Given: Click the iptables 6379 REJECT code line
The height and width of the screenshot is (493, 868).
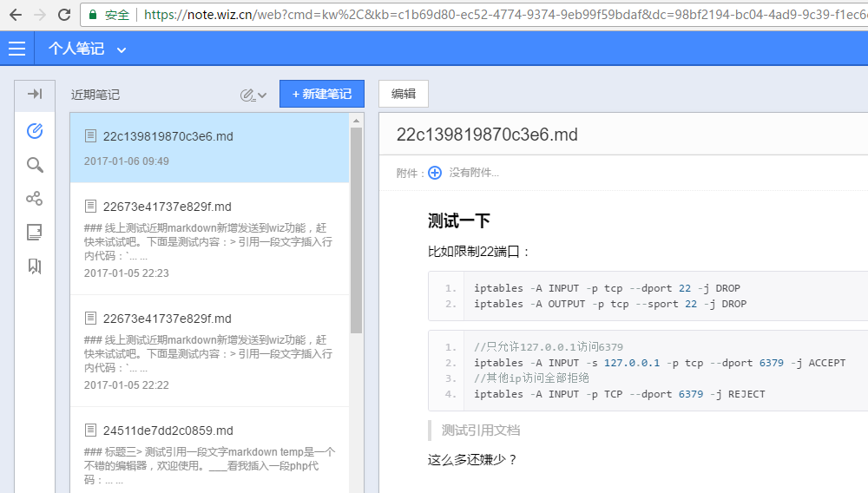Looking at the screenshot, I should tap(620, 394).
